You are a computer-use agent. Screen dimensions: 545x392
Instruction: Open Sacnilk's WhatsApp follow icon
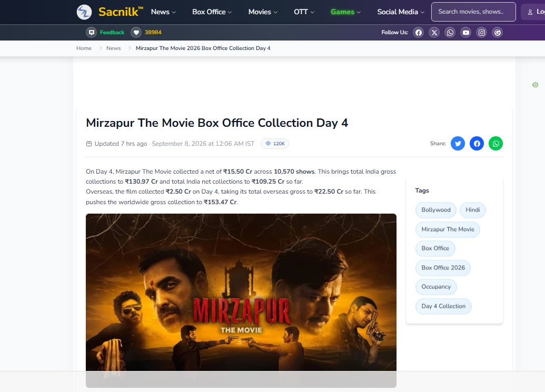point(450,33)
